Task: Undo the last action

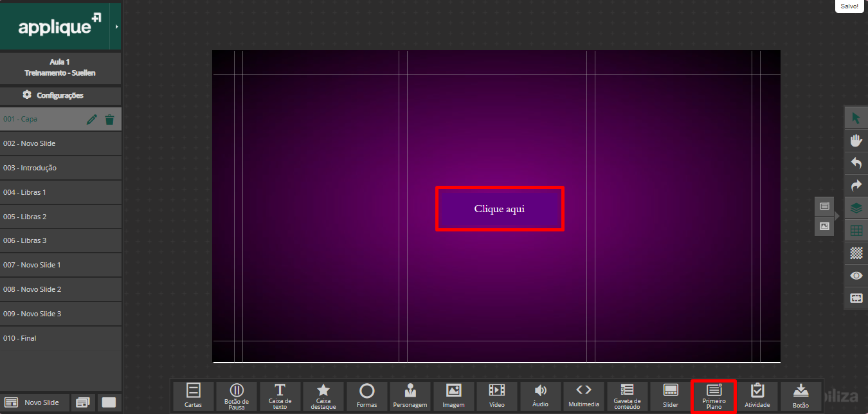Action: pos(856,163)
